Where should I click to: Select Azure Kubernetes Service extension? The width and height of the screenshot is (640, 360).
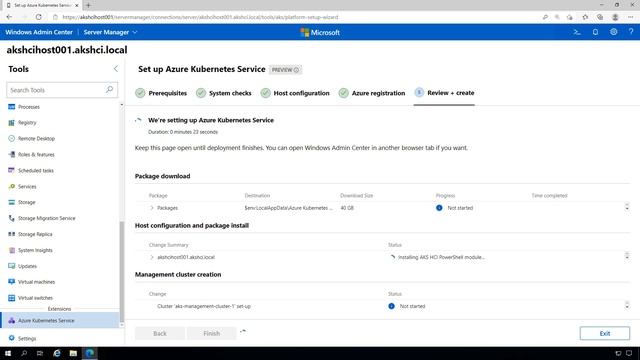coord(60,320)
